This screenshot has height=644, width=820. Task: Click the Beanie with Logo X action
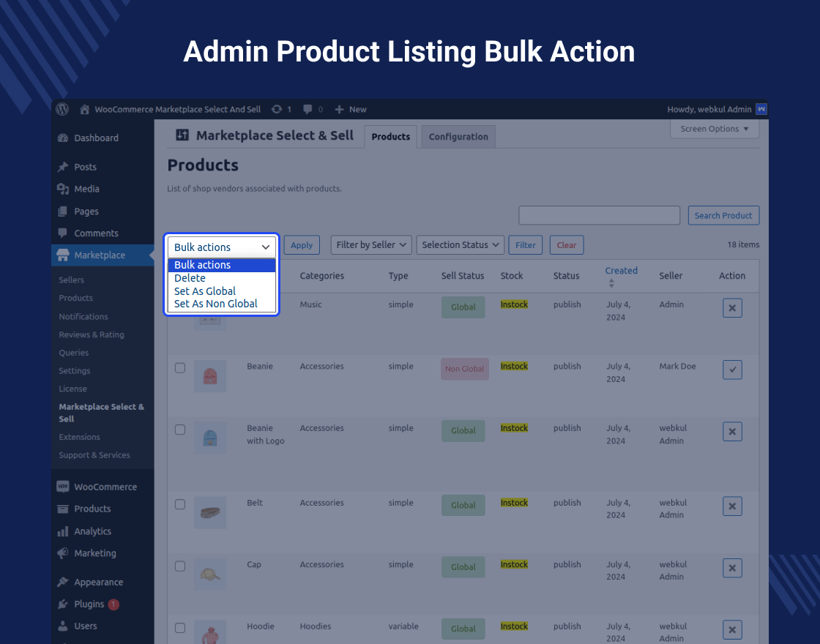pyautogui.click(x=732, y=431)
